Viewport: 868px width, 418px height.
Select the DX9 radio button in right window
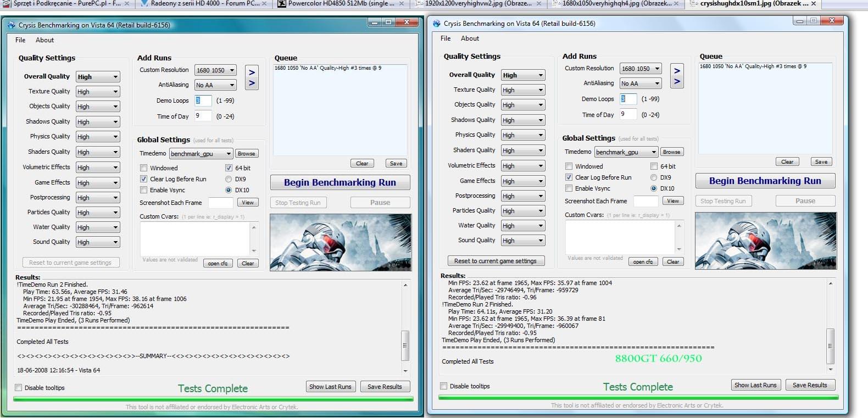(654, 177)
